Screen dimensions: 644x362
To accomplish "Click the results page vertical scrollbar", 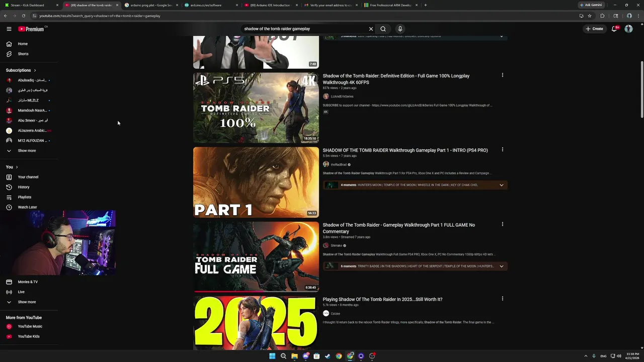I will [641, 90].
